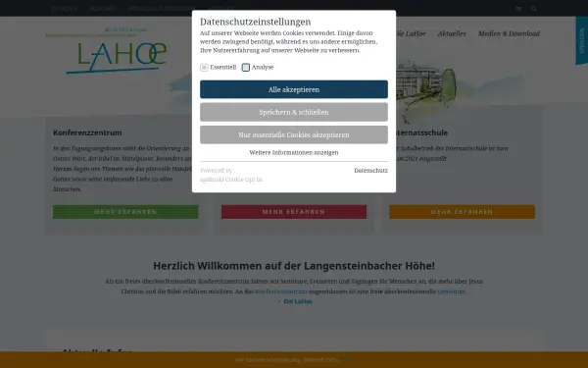The image size is (588, 368).
Task: Expand Weitere Informationen anzeigen
Action: (x=294, y=152)
